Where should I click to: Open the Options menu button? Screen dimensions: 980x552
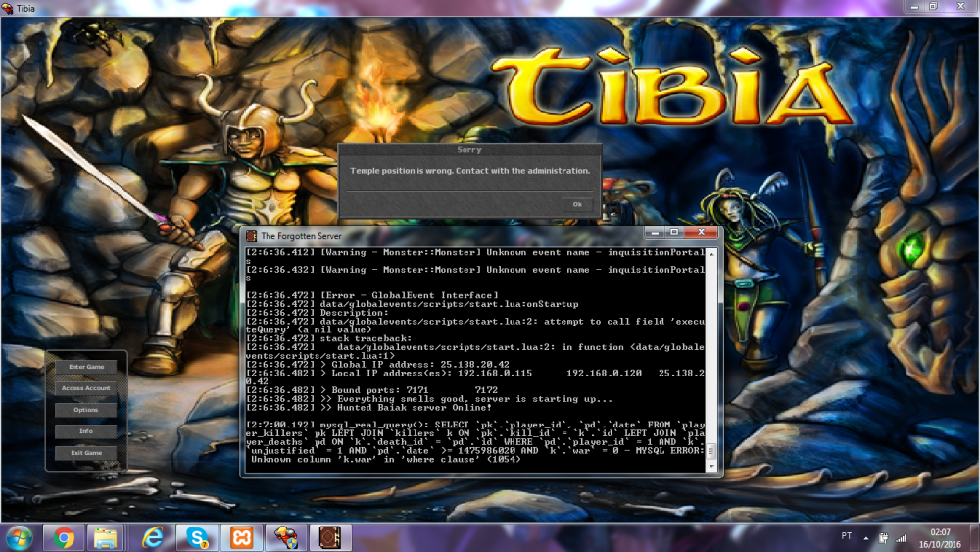pos(86,410)
